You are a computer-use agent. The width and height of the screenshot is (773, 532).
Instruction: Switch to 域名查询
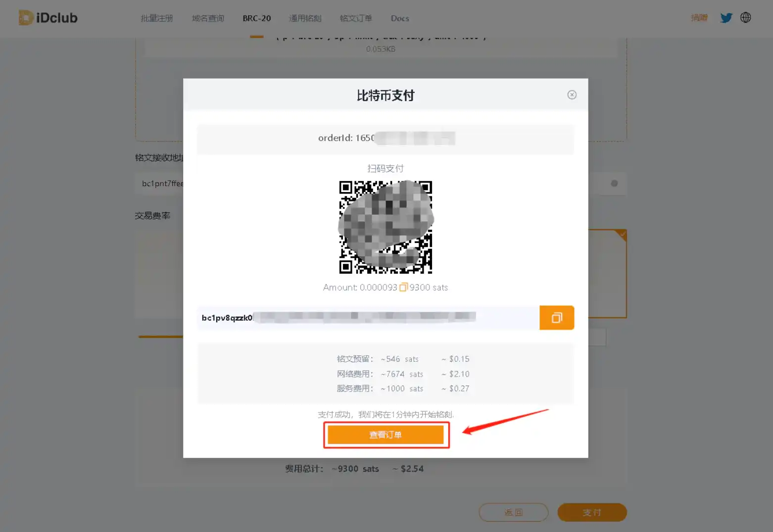point(207,18)
